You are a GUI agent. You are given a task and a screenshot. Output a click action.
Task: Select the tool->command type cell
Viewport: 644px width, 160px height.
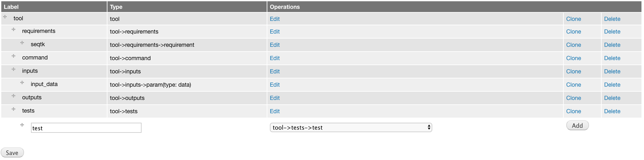pos(187,58)
